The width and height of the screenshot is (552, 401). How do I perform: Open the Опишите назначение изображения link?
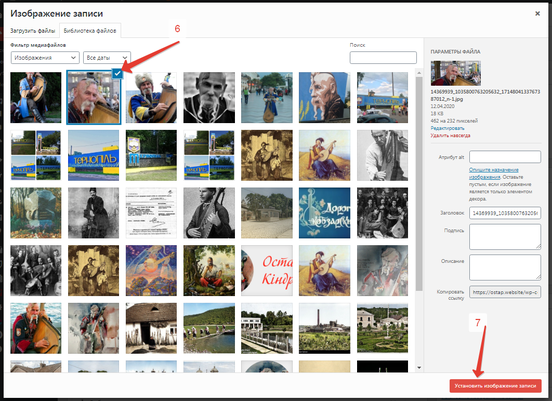(494, 174)
